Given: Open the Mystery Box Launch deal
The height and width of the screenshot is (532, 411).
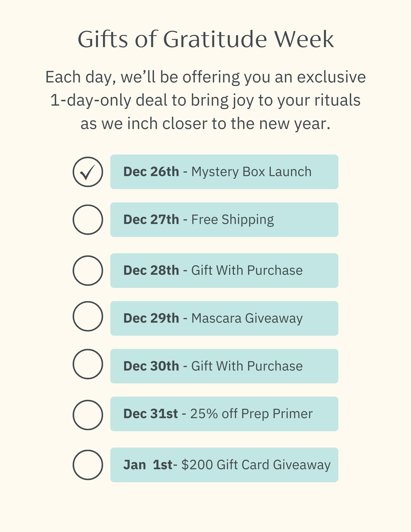Looking at the screenshot, I should pyautogui.click(x=224, y=172).
